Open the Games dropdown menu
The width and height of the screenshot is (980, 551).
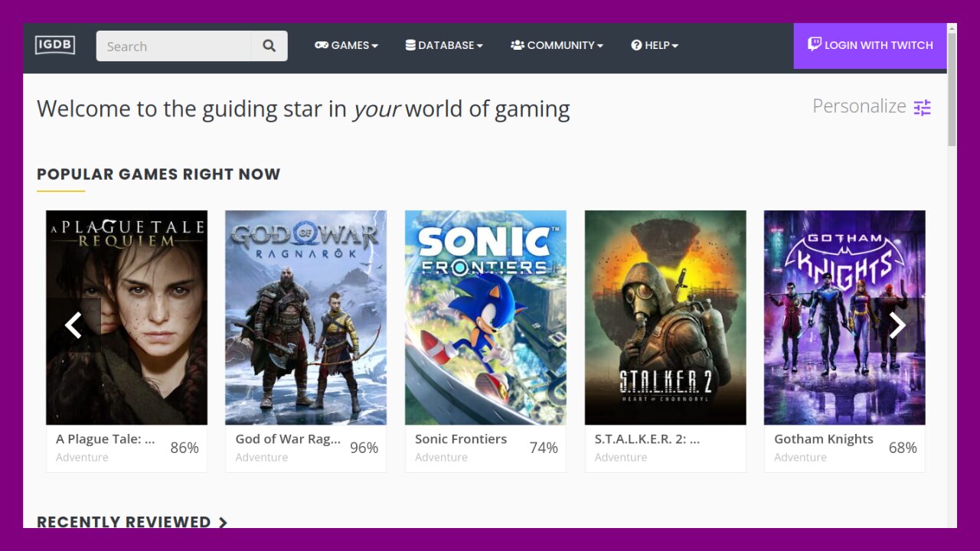point(346,45)
